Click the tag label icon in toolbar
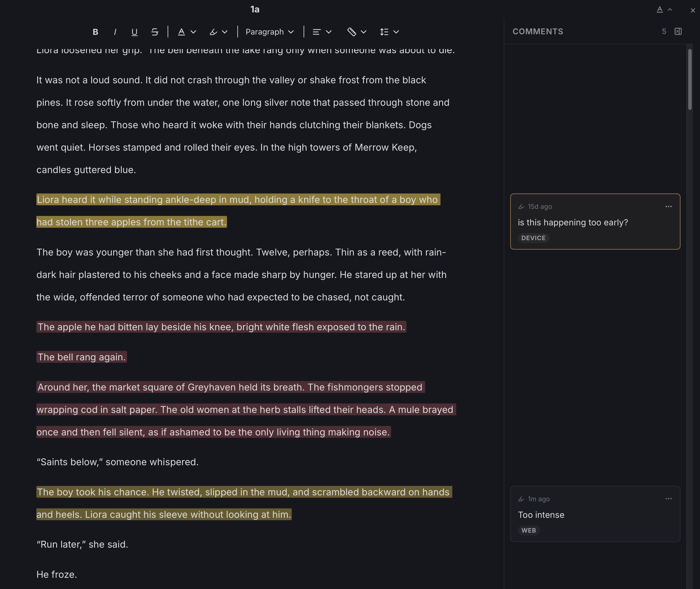The image size is (700, 589). pyautogui.click(x=351, y=32)
